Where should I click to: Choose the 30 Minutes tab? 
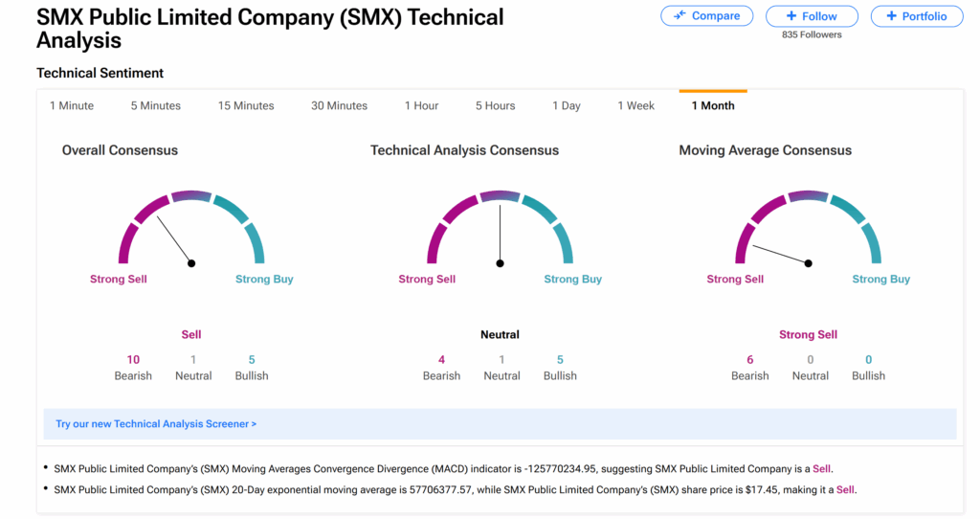[x=339, y=105]
